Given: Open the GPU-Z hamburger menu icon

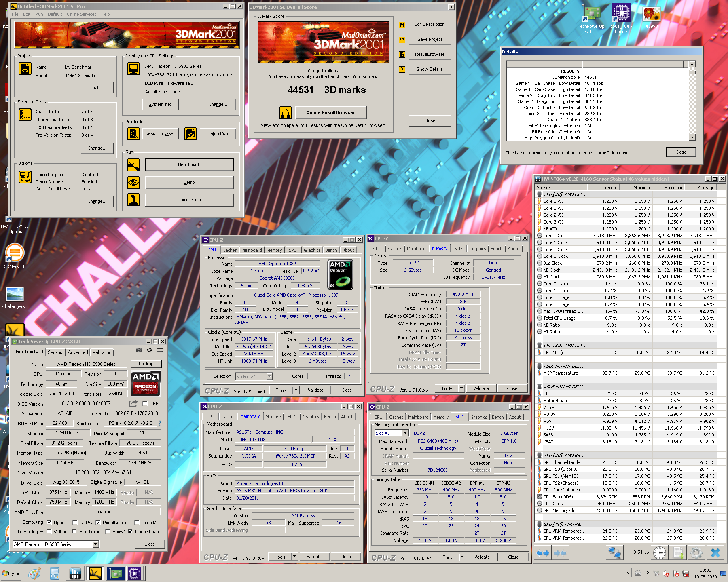Looking at the screenshot, I should pyautogui.click(x=160, y=350).
